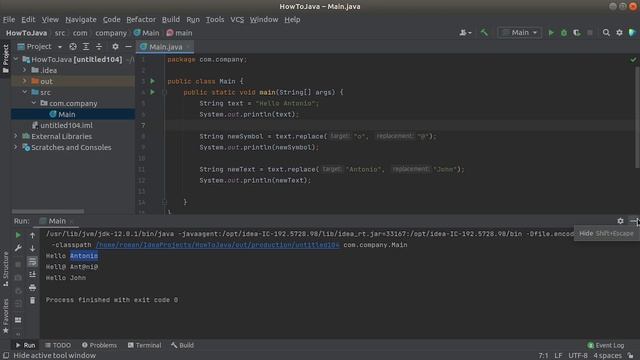Open Run panel settings gear

620,221
